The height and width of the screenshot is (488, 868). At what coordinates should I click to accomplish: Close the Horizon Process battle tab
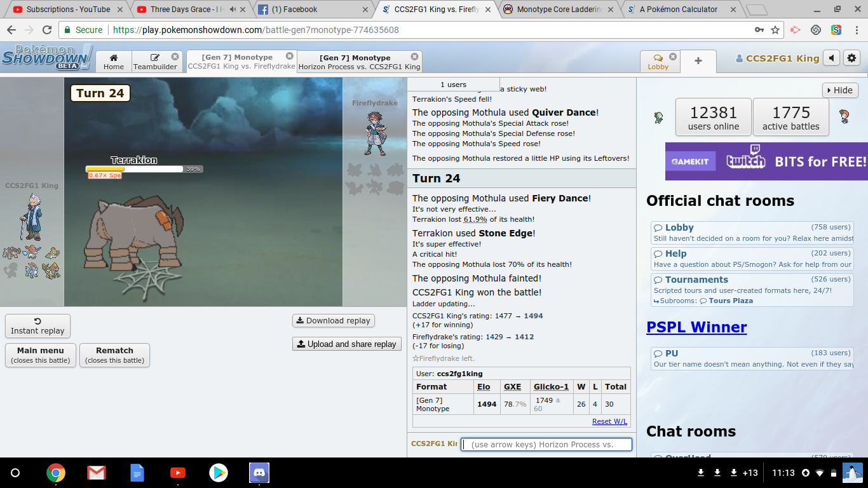414,57
